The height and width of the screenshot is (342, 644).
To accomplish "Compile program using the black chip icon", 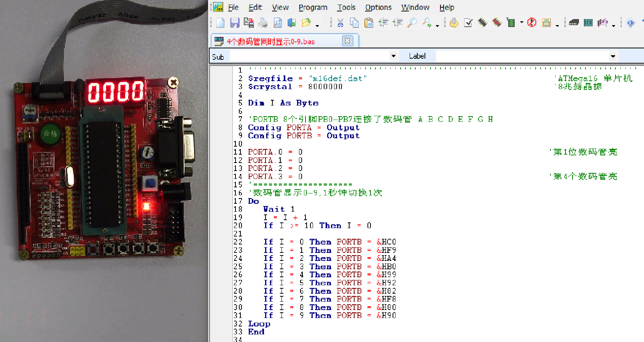I will point(482,23).
